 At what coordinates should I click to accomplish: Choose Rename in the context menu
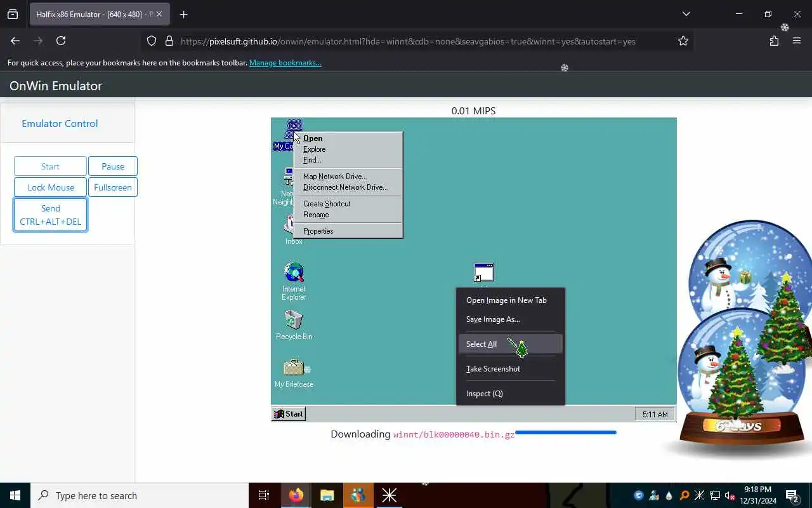pyautogui.click(x=348, y=215)
